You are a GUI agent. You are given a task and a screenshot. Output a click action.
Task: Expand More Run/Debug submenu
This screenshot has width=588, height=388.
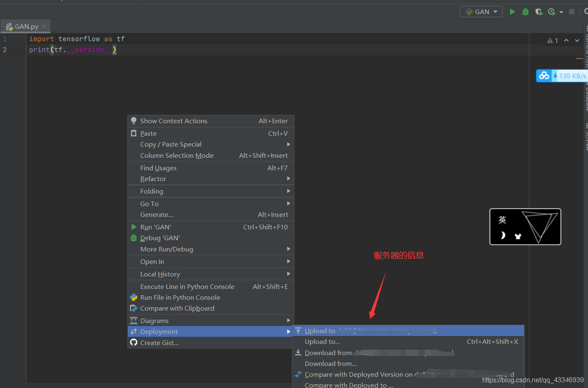click(211, 249)
